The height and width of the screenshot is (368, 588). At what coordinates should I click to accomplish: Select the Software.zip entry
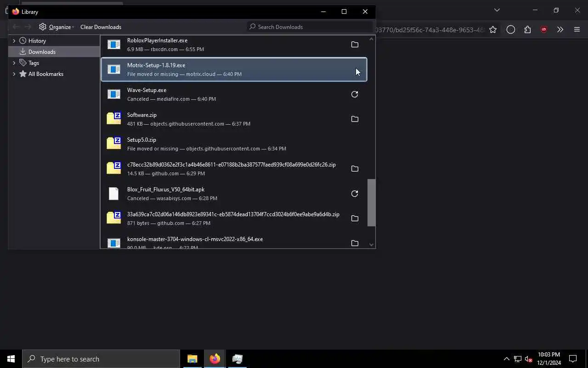click(x=234, y=119)
